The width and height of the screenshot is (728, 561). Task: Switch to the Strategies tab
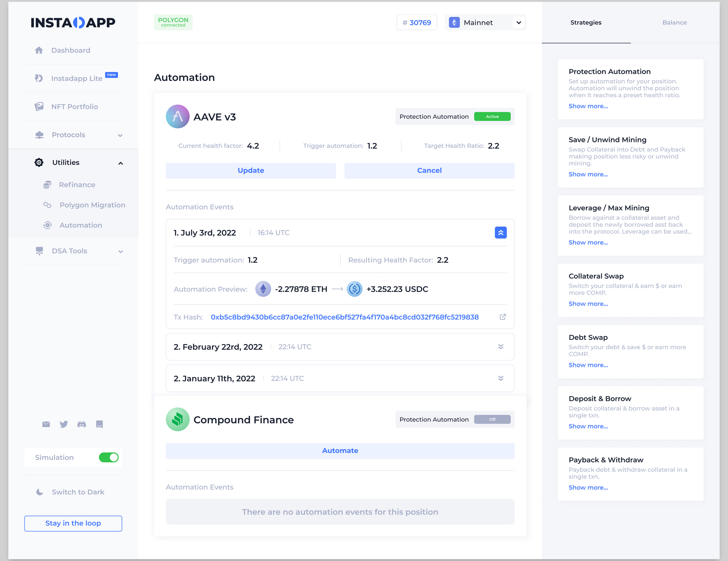point(586,23)
